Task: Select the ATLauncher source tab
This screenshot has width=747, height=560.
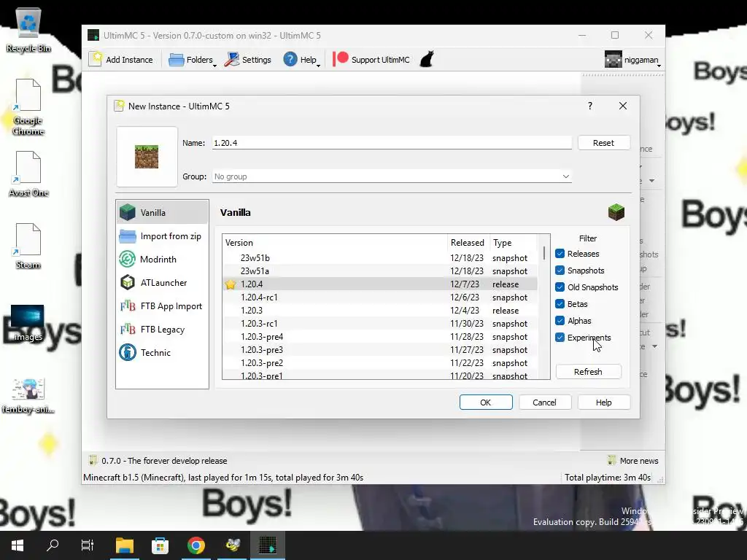Action: click(x=162, y=283)
